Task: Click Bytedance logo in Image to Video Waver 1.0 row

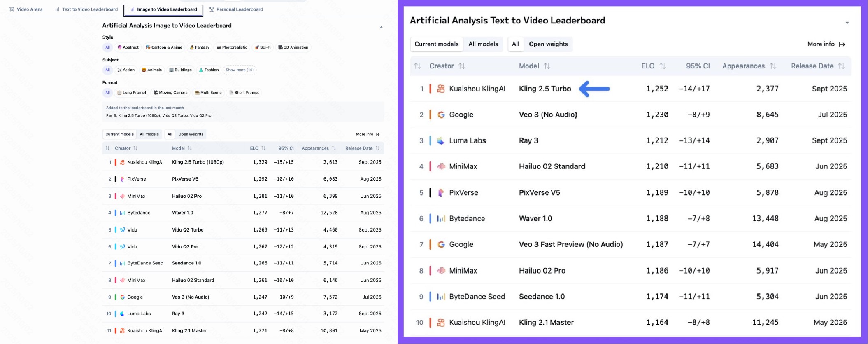Action: click(x=122, y=213)
